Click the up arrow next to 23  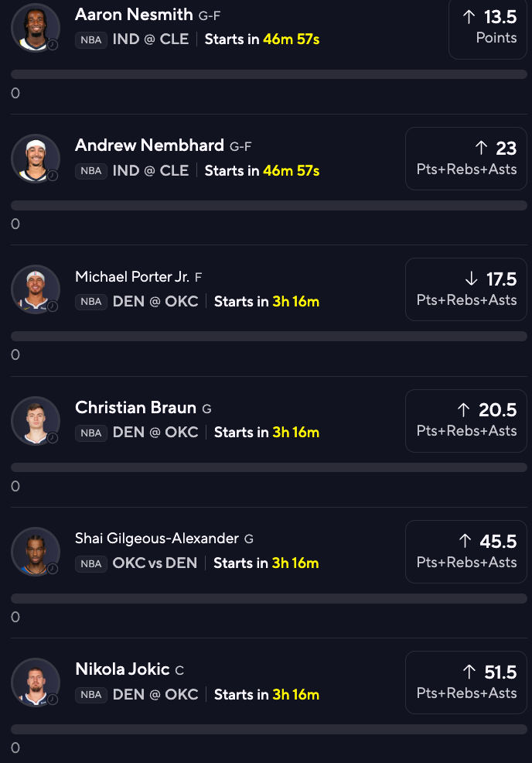tap(481, 148)
